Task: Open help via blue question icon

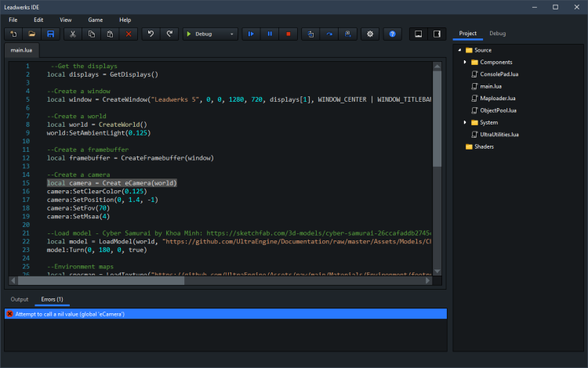Action: (393, 34)
